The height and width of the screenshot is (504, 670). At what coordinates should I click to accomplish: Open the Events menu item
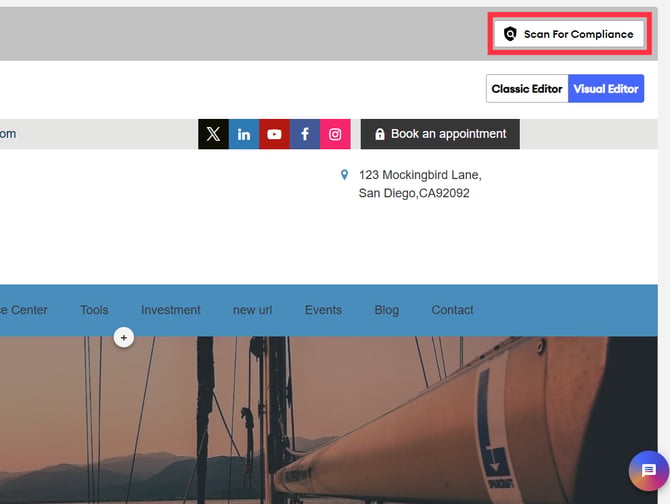[x=323, y=310]
